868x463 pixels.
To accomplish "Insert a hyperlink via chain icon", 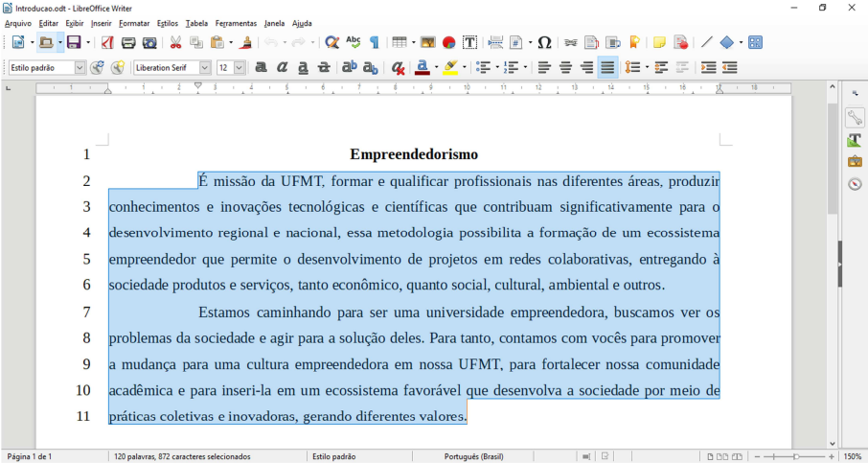I will 571,42.
